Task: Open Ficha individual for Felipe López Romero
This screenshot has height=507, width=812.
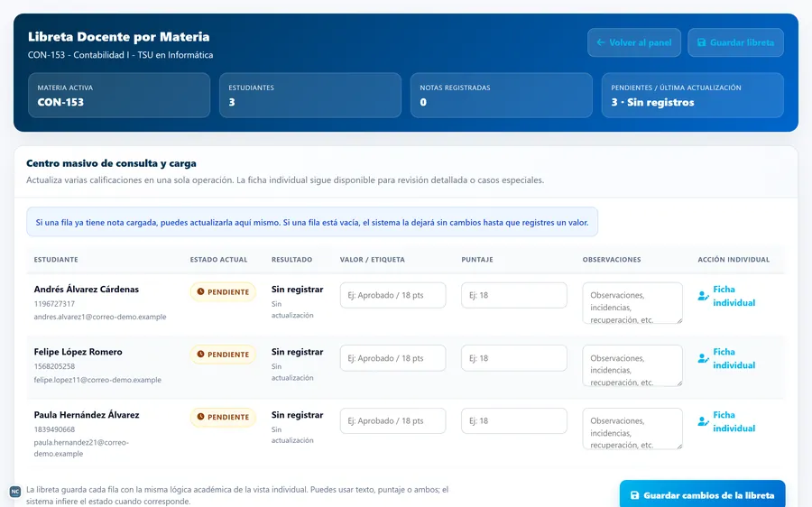Action: click(x=726, y=358)
